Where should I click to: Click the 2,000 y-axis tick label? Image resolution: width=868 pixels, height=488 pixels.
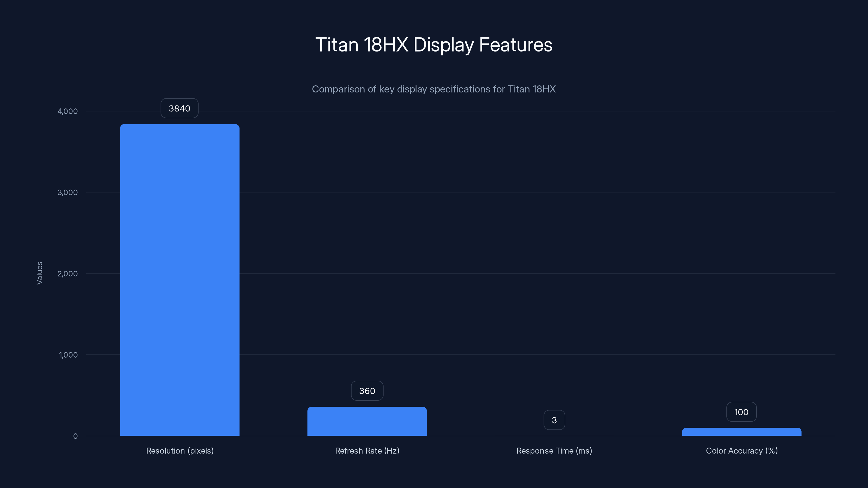point(67,274)
